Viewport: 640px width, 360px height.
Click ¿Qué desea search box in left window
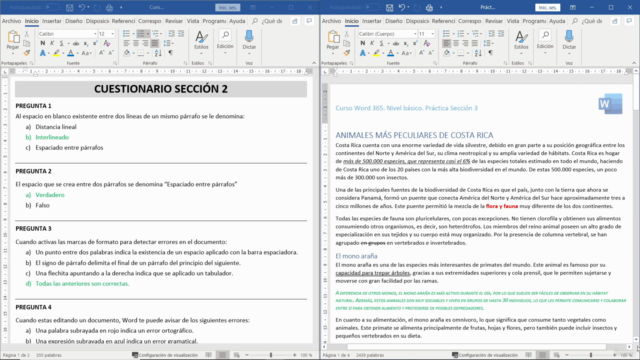click(272, 21)
